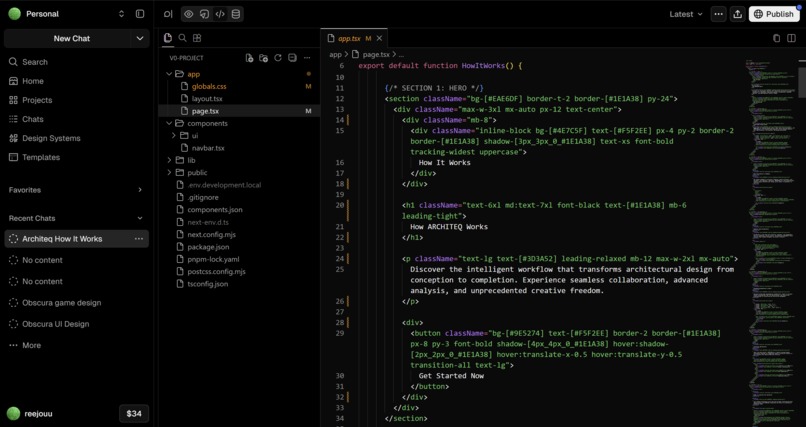Select the app.tsx editor tab
806x427 pixels.
[354, 39]
